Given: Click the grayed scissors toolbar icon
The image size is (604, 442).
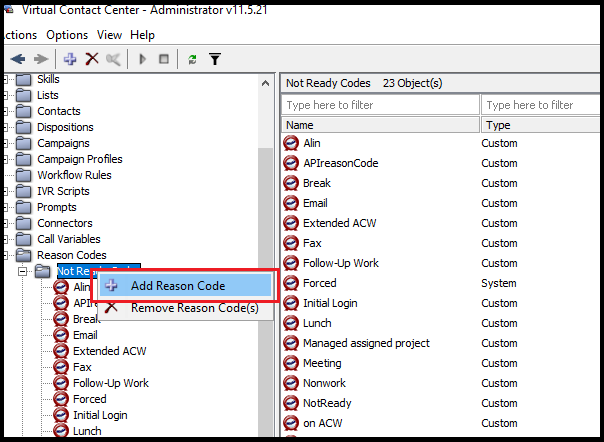Looking at the screenshot, I should (113, 59).
